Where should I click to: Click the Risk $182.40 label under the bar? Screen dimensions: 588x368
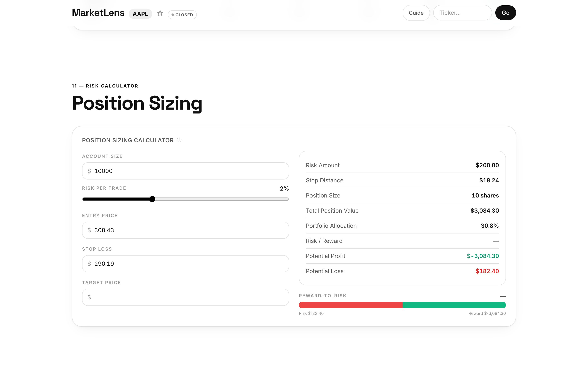(x=311, y=313)
